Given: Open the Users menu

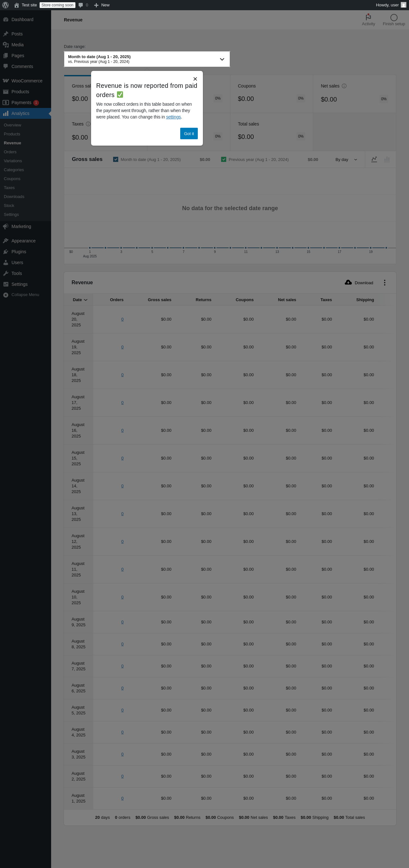Looking at the screenshot, I should coord(25,263).
